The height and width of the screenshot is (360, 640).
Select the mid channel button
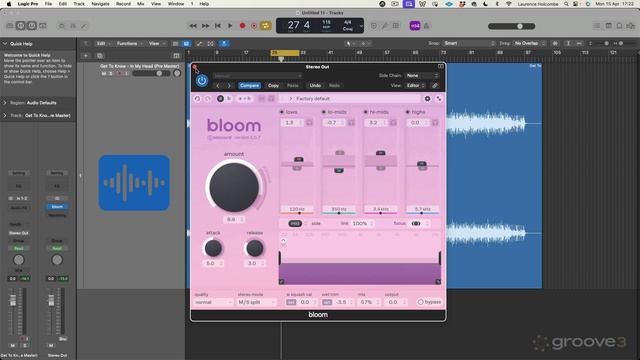coord(295,223)
